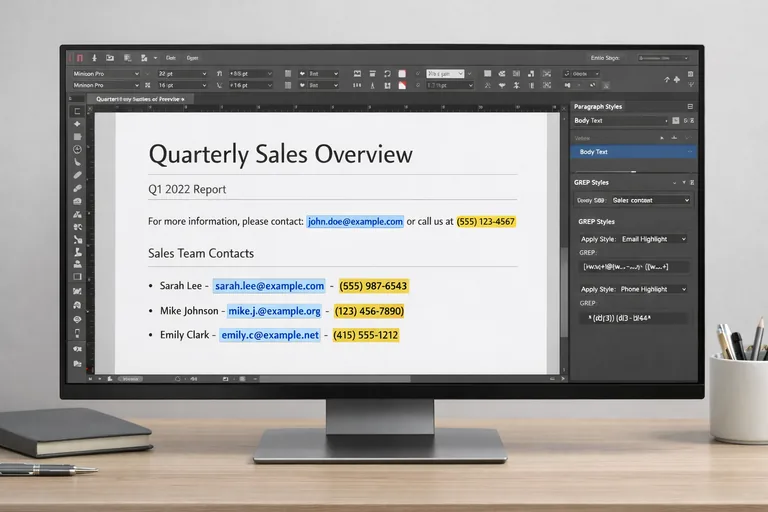Click the john.doe@example.com email text

click(355, 221)
